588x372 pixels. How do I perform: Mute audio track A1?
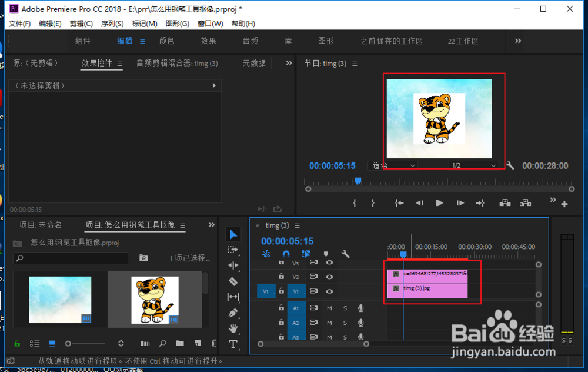pos(329,308)
